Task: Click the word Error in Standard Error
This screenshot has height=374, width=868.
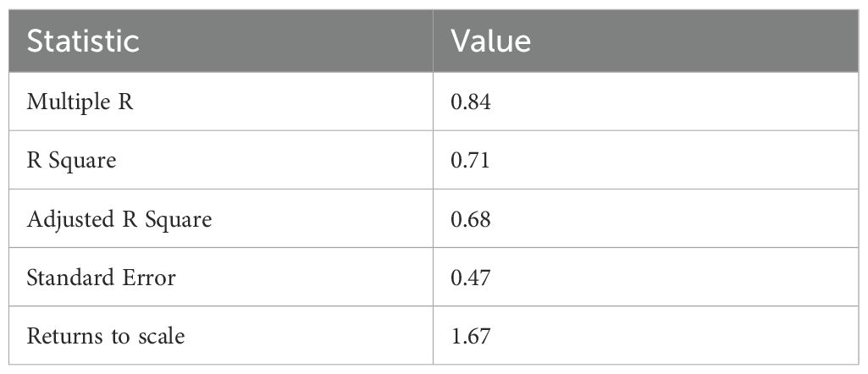Action: [149, 278]
